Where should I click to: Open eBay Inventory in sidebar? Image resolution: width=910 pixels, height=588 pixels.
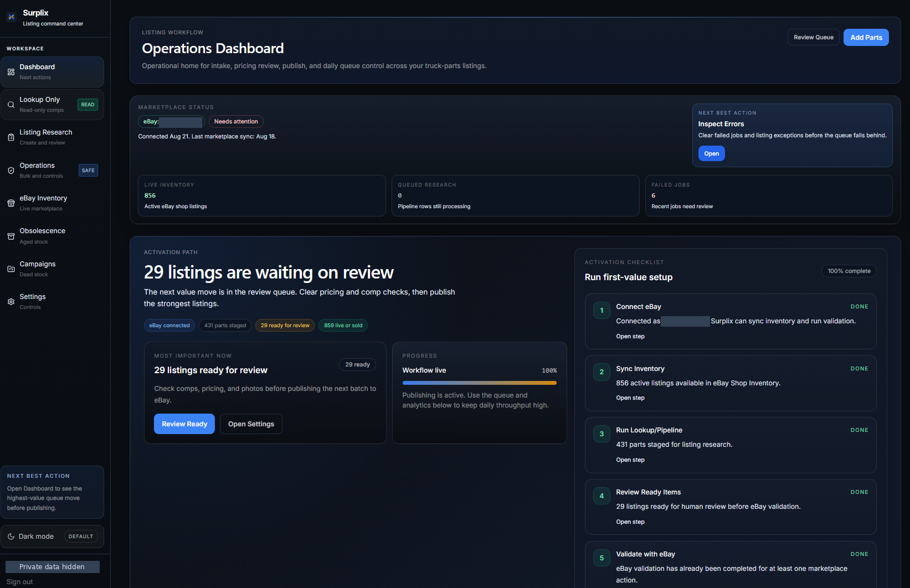coord(52,203)
